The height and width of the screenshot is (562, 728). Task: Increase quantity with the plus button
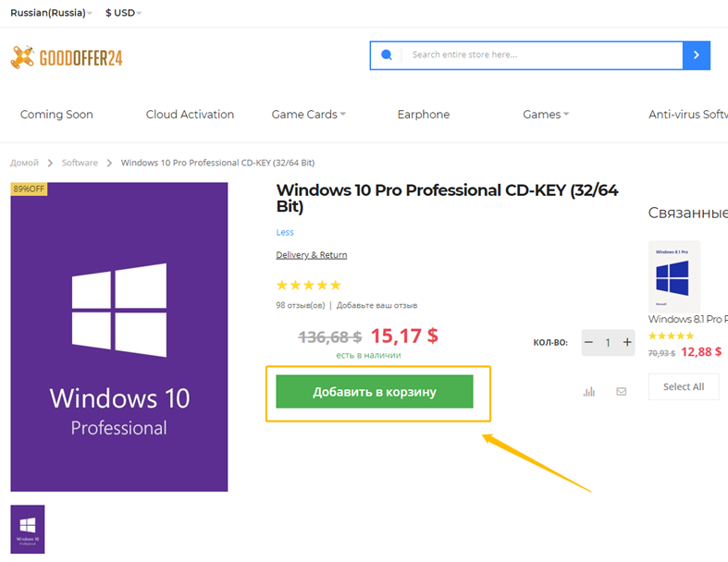coord(627,343)
